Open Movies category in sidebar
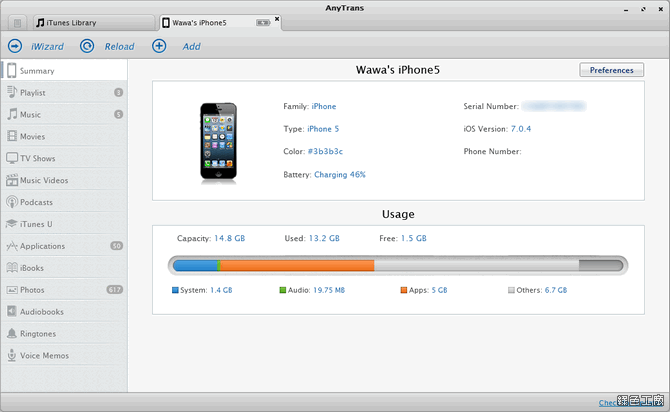This screenshot has height=412, width=670. [x=64, y=136]
